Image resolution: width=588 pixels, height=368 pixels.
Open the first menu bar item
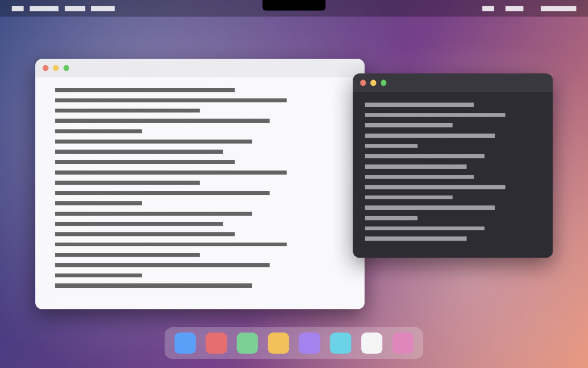pyautogui.click(x=17, y=9)
